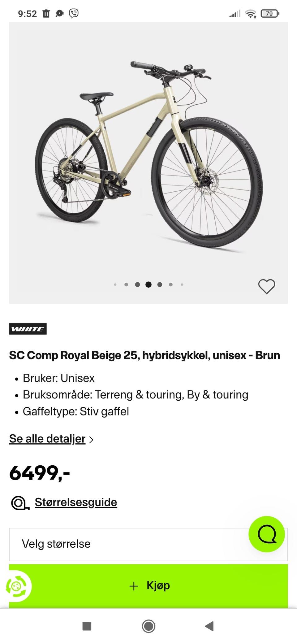Viewport: 297px width, 644px height.
Task: Add bike to favorites with heart icon
Action: (x=266, y=286)
